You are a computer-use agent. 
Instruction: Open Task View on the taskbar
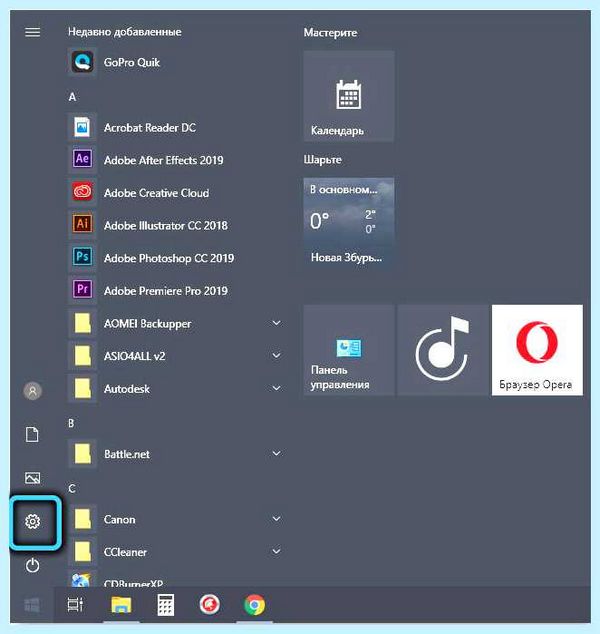(75, 605)
